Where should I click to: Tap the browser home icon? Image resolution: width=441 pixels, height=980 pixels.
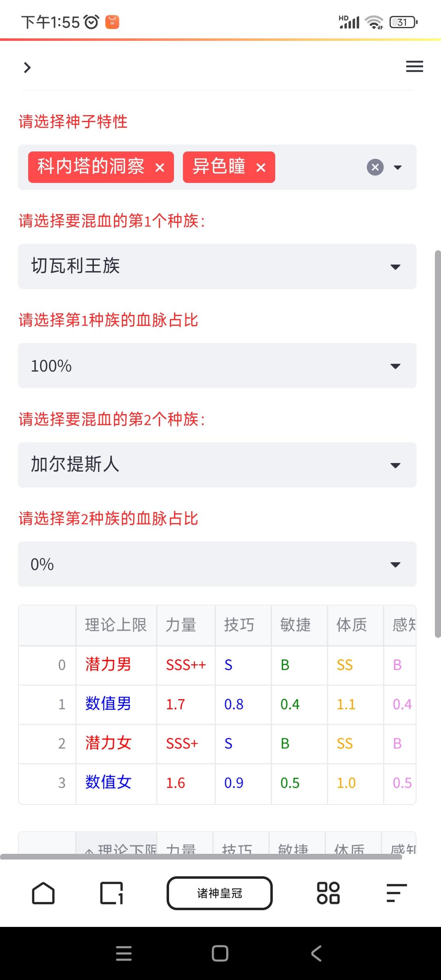43,893
